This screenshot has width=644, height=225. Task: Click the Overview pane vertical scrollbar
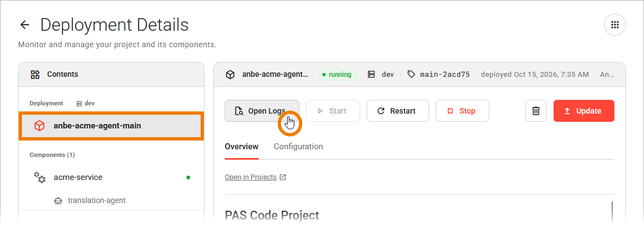[612, 213]
